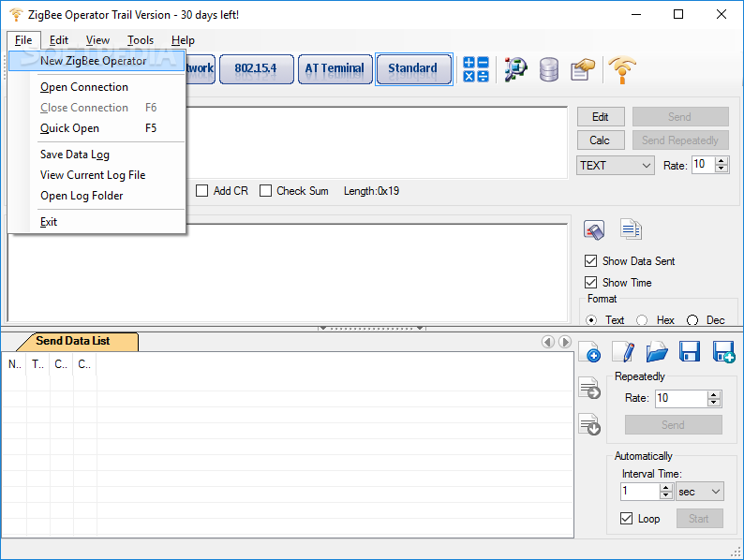Click list down-arrow icon beside data list
This screenshot has width=744, height=560.
[589, 424]
